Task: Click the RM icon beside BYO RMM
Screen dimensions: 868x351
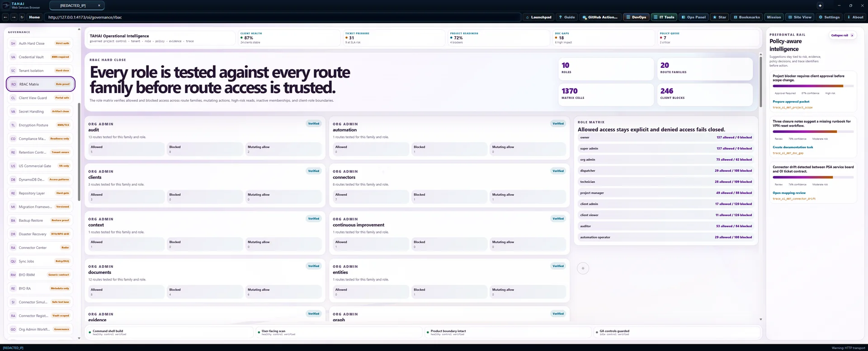Action: pos(13,275)
